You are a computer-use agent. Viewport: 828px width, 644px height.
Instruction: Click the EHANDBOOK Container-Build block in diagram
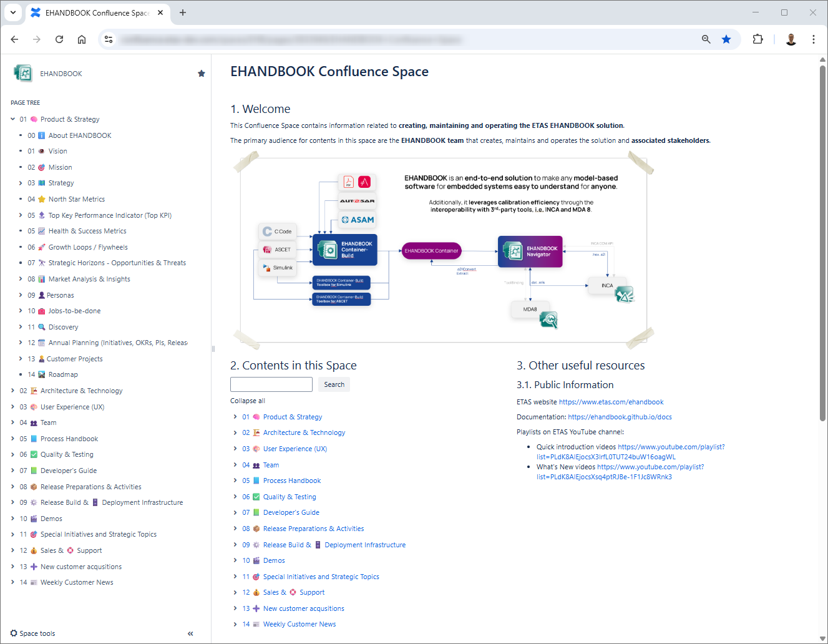(344, 250)
